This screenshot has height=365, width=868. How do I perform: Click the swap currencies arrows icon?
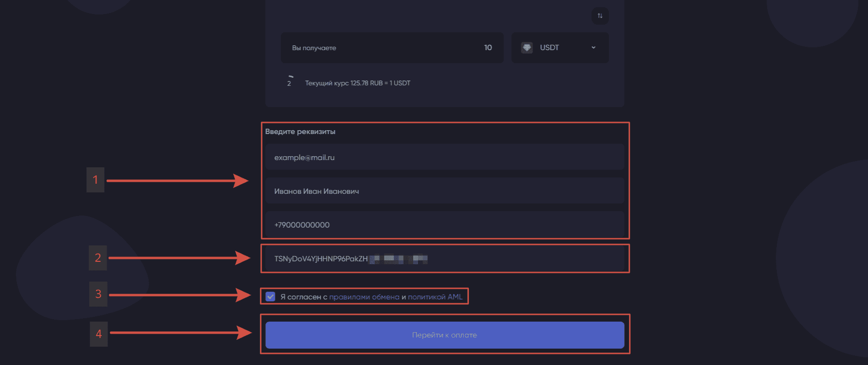pos(600,16)
